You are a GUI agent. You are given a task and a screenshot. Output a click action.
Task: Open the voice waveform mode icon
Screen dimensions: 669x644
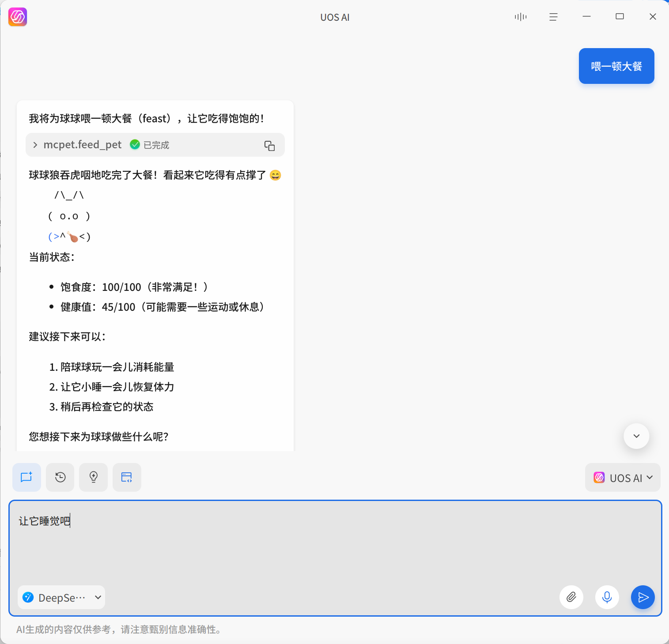(x=521, y=17)
